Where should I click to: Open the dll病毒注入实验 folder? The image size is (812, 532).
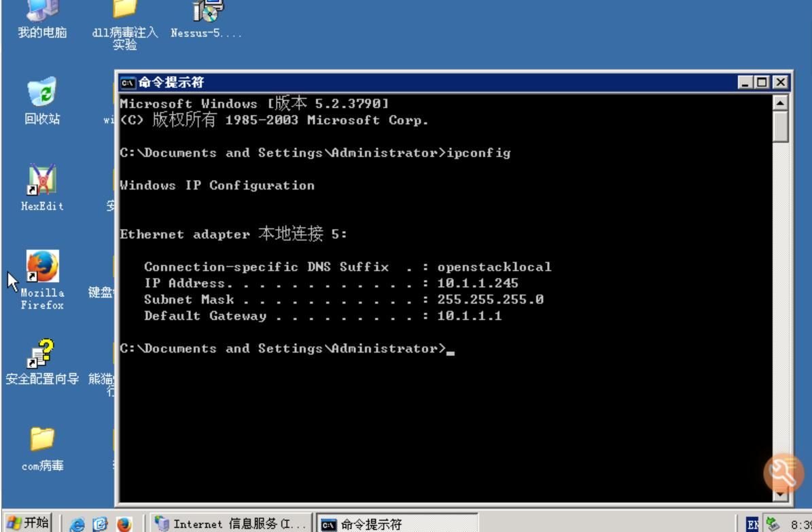(x=125, y=25)
